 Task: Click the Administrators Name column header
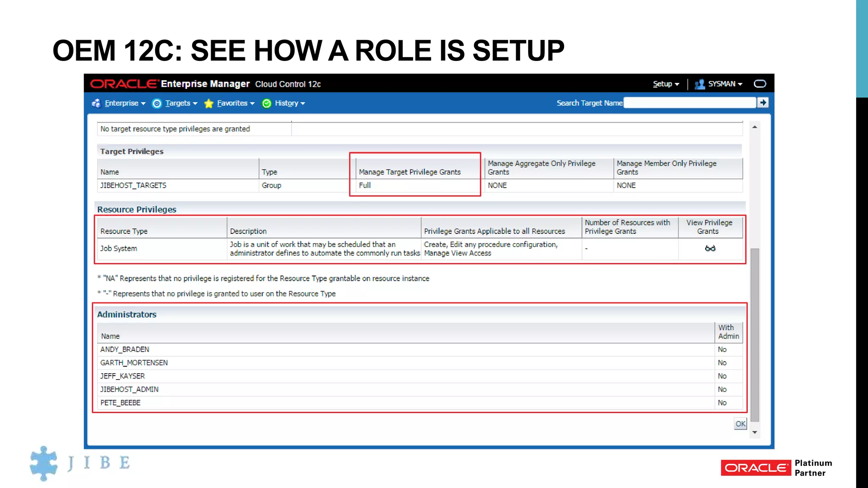(406, 333)
